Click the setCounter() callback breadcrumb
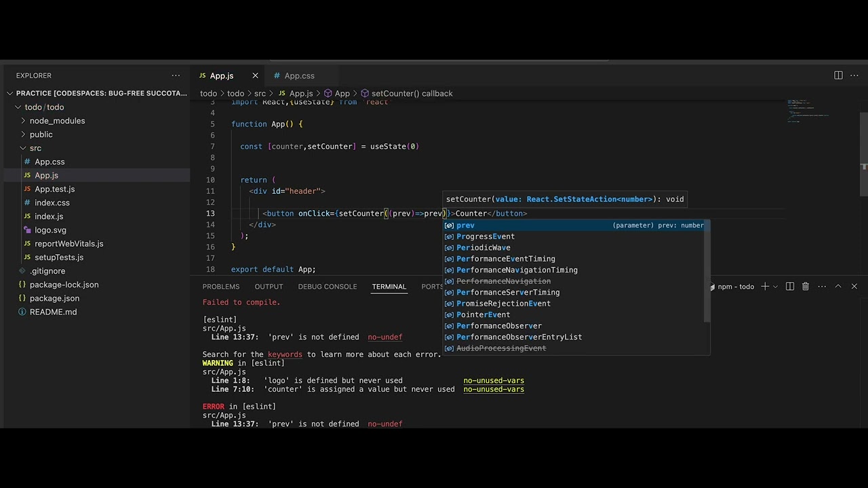This screenshot has width=868, height=488. tap(407, 94)
